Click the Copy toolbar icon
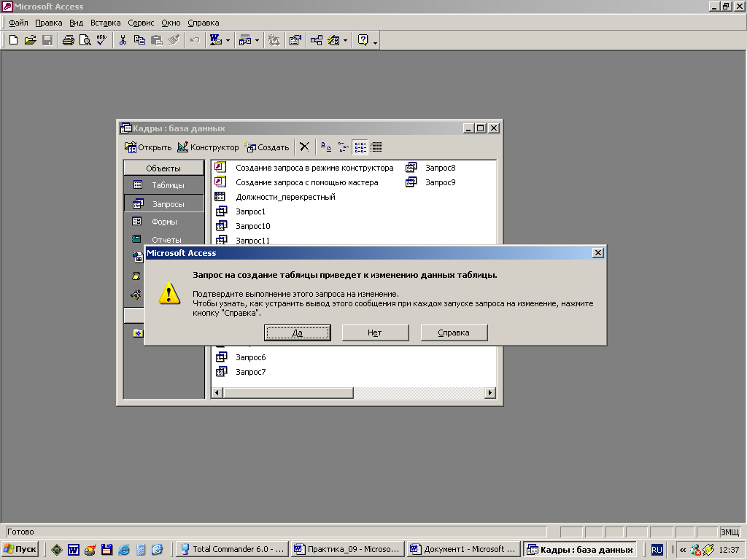 pyautogui.click(x=139, y=41)
